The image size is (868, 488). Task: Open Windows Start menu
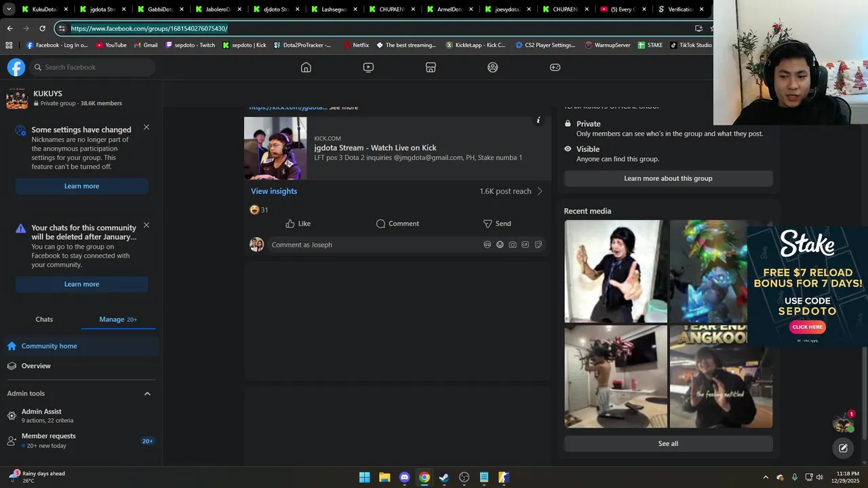364,477
